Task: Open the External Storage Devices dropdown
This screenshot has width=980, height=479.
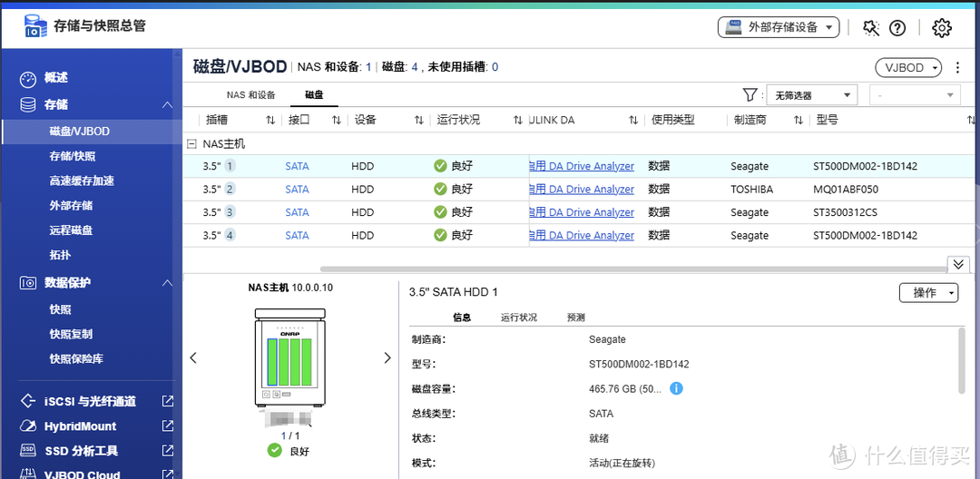Action: pyautogui.click(x=779, y=27)
